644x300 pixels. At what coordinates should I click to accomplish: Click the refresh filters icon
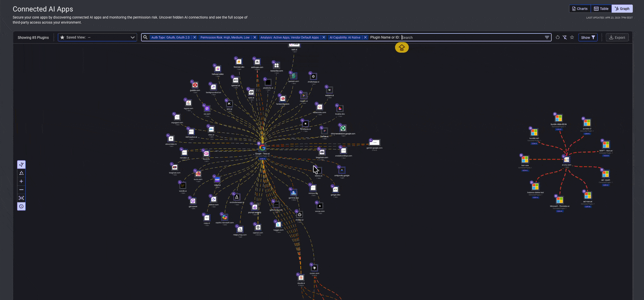pos(557,37)
